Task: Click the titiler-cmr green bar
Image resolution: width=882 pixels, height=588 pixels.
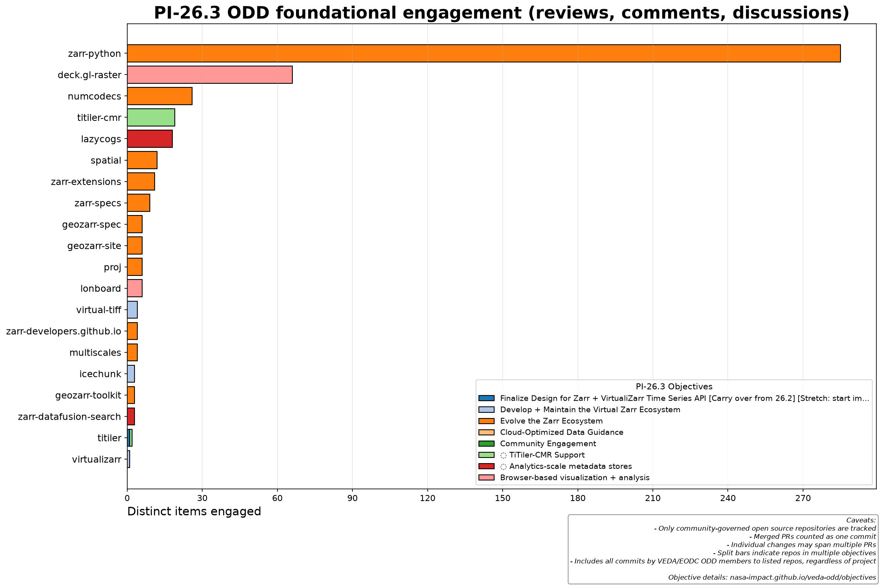Action: coord(151,118)
